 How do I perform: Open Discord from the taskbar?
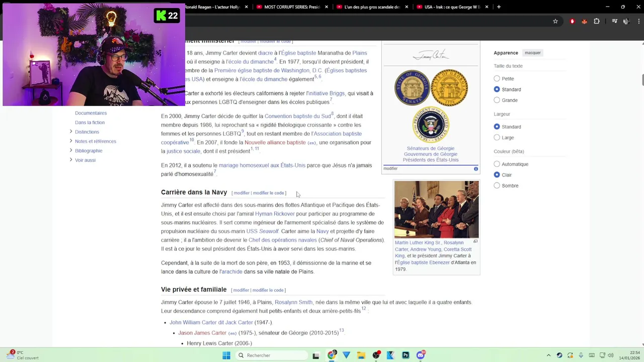point(421,355)
